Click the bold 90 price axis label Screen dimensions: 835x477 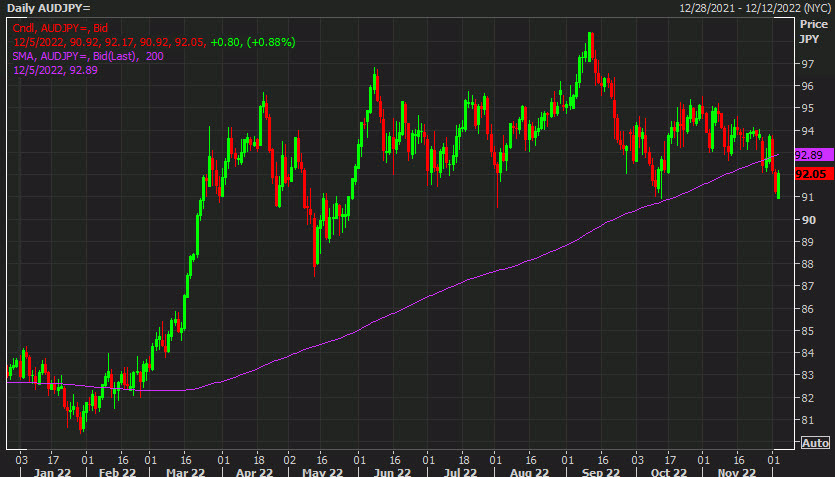(x=808, y=219)
